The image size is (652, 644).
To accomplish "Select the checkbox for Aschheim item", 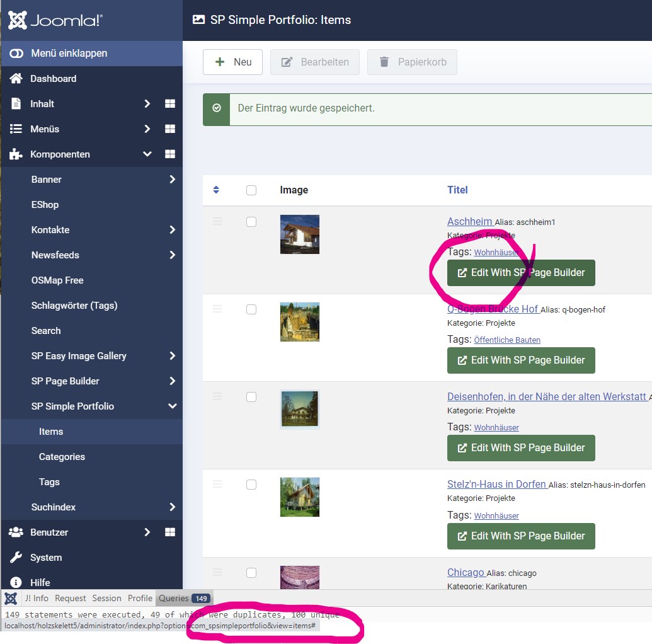I will (251, 222).
